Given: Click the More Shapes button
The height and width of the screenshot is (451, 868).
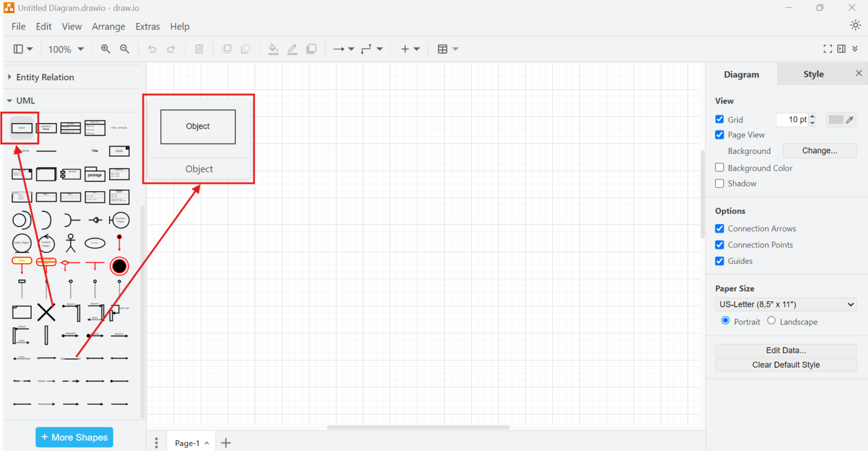Looking at the screenshot, I should [x=74, y=437].
